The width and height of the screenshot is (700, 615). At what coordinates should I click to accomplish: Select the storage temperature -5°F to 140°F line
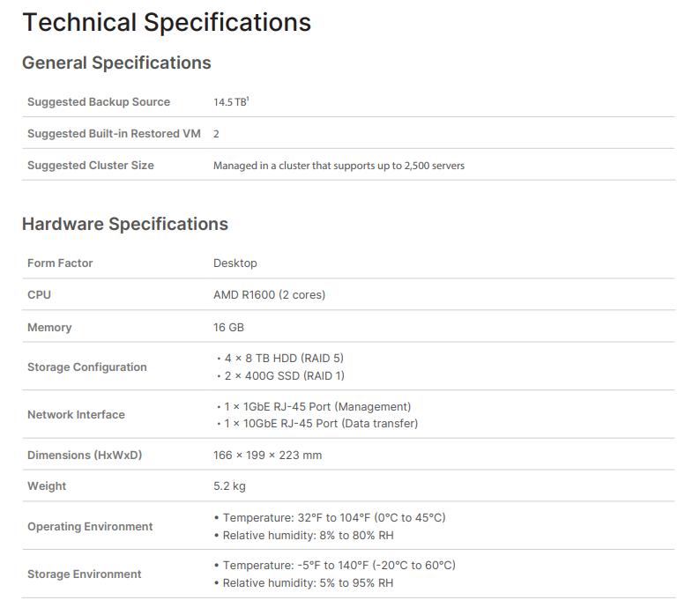pyautogui.click(x=339, y=566)
